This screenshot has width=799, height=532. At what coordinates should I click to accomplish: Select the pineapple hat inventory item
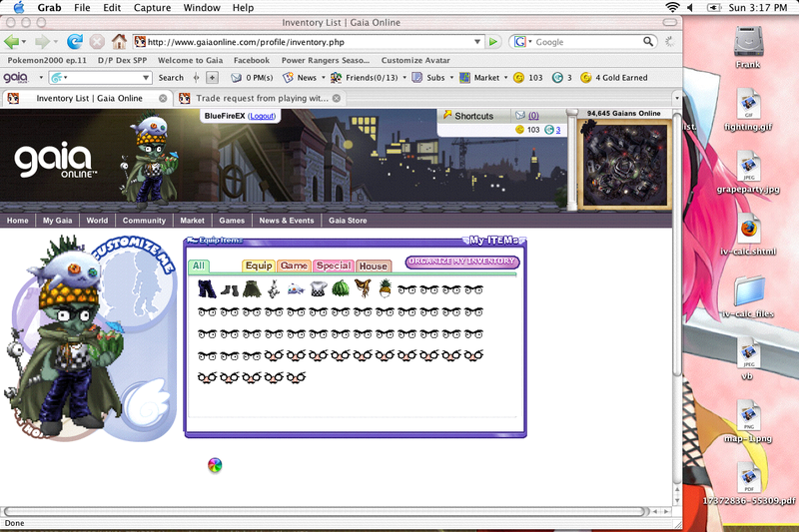point(386,288)
